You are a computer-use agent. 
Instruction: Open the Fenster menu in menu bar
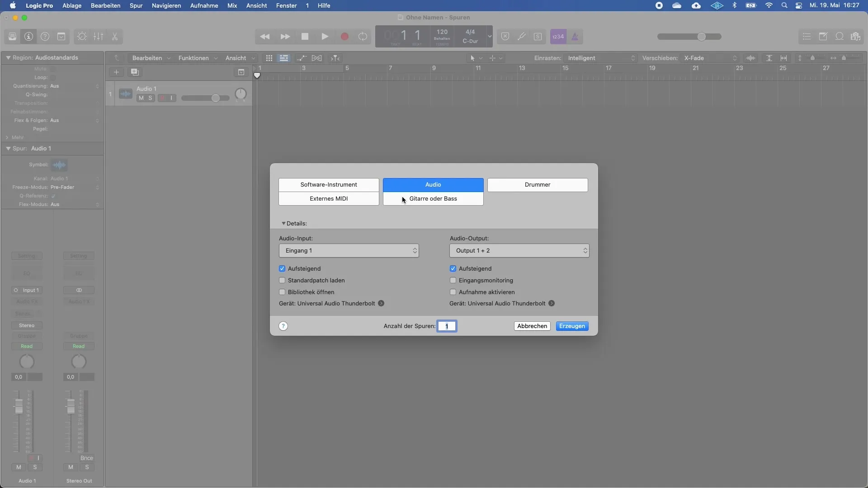click(x=287, y=5)
